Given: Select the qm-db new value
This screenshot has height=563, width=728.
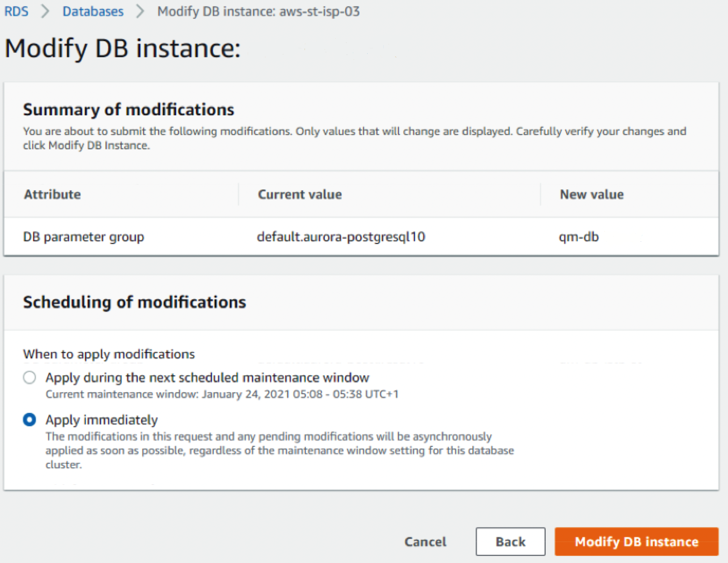Looking at the screenshot, I should 579,237.
